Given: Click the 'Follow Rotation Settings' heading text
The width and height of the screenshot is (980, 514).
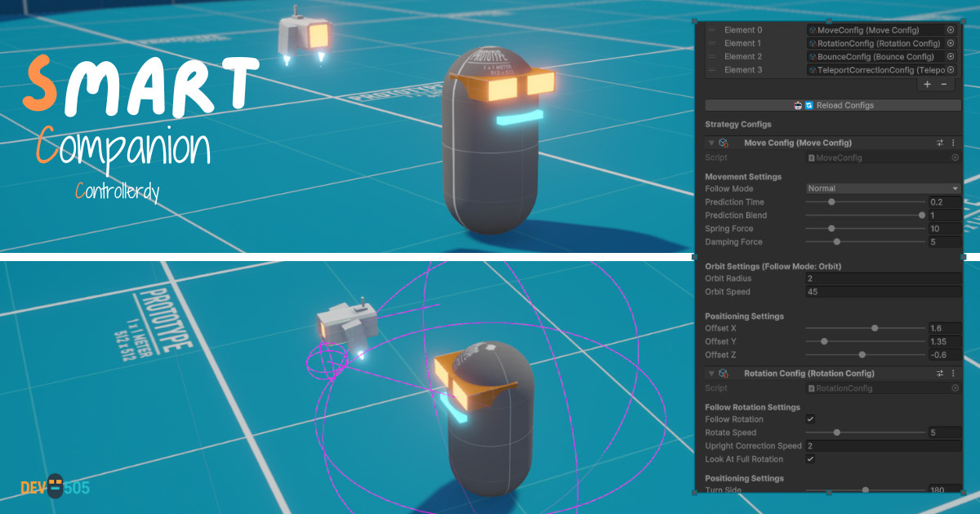Looking at the screenshot, I should (x=752, y=406).
